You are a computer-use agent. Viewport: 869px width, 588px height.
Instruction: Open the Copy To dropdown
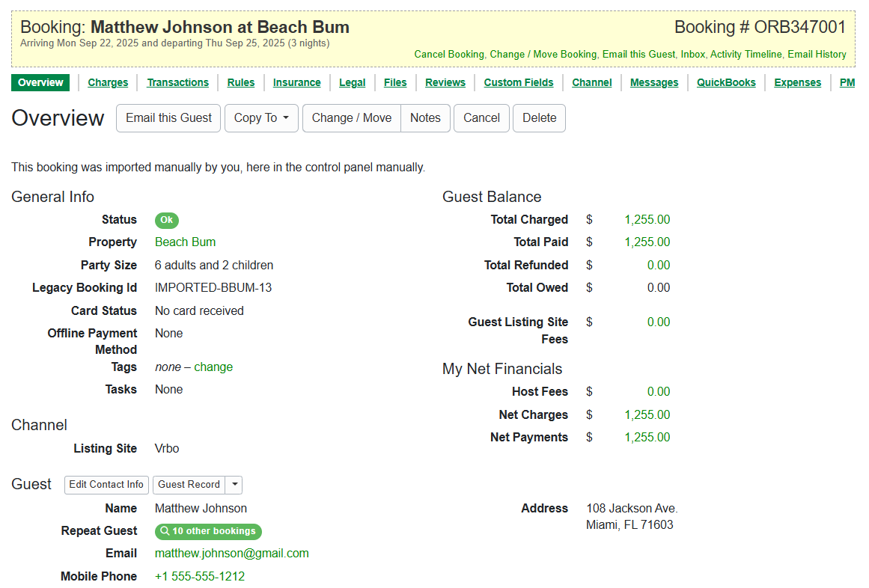261,118
